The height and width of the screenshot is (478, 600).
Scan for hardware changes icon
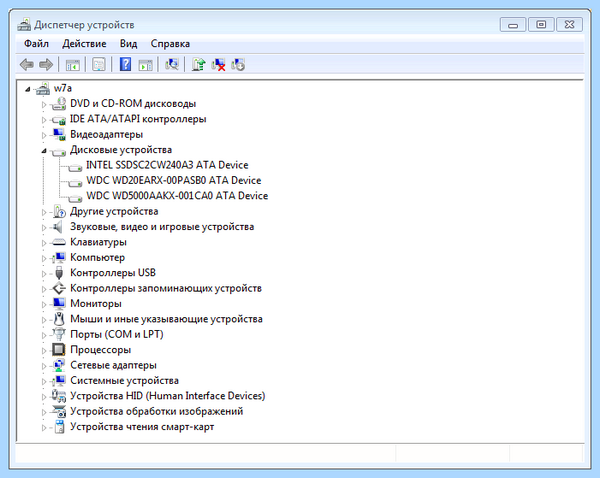point(172,65)
